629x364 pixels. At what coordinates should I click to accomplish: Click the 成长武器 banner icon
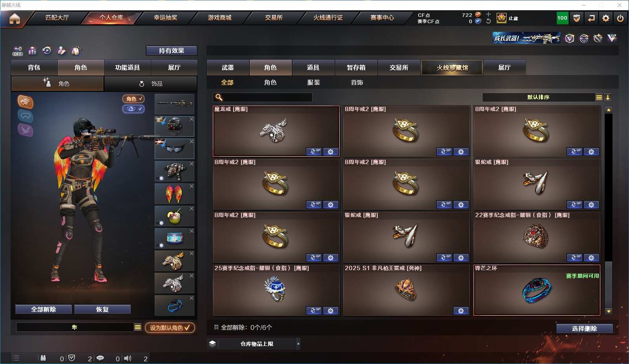click(x=527, y=38)
